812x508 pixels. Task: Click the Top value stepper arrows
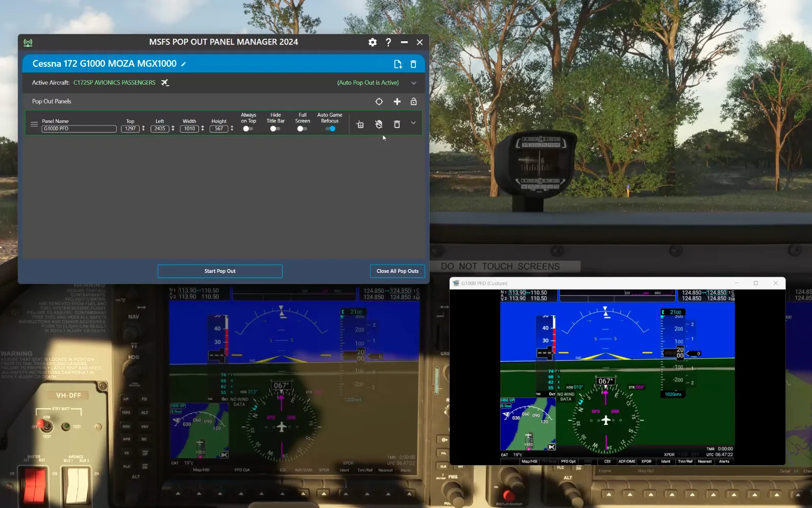(143, 129)
